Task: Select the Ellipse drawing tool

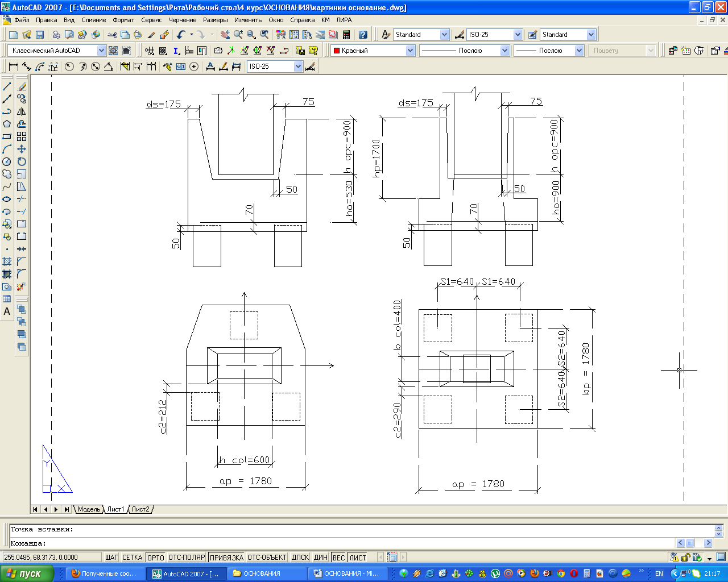Action: tap(7, 199)
